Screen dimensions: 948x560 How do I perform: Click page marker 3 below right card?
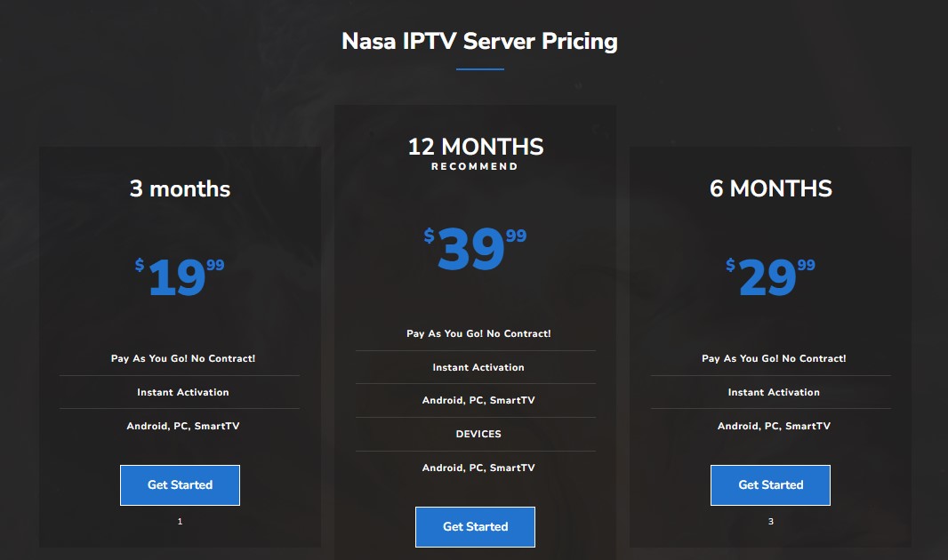[770, 521]
